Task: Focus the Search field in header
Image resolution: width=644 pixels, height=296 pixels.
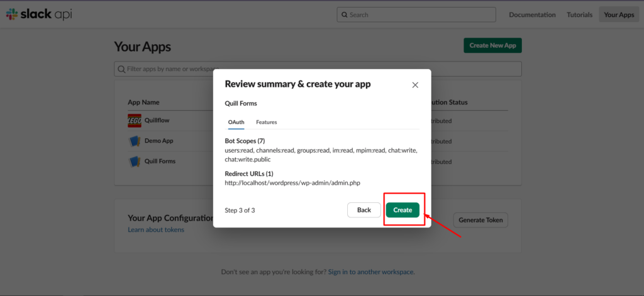Action: pyautogui.click(x=416, y=15)
